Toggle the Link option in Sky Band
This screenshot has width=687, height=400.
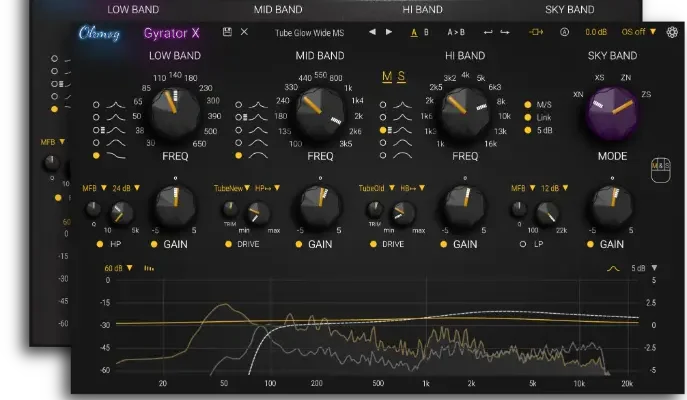coord(528,117)
